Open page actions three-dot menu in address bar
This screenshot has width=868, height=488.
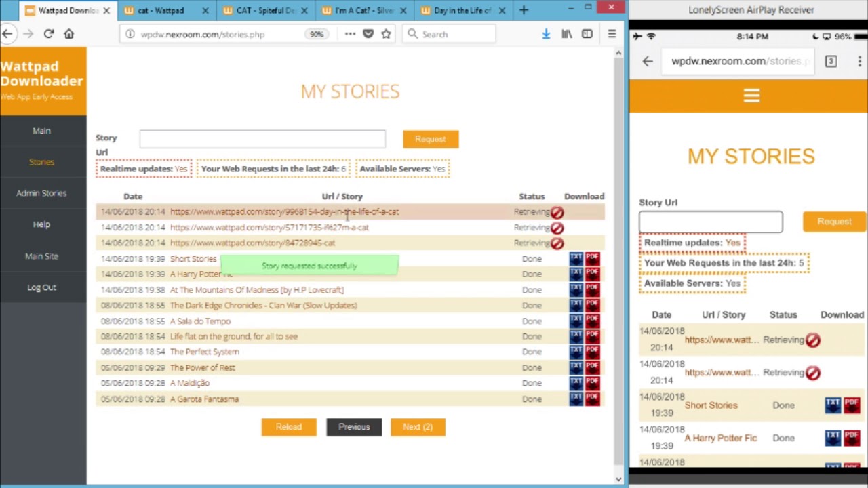pyautogui.click(x=350, y=34)
